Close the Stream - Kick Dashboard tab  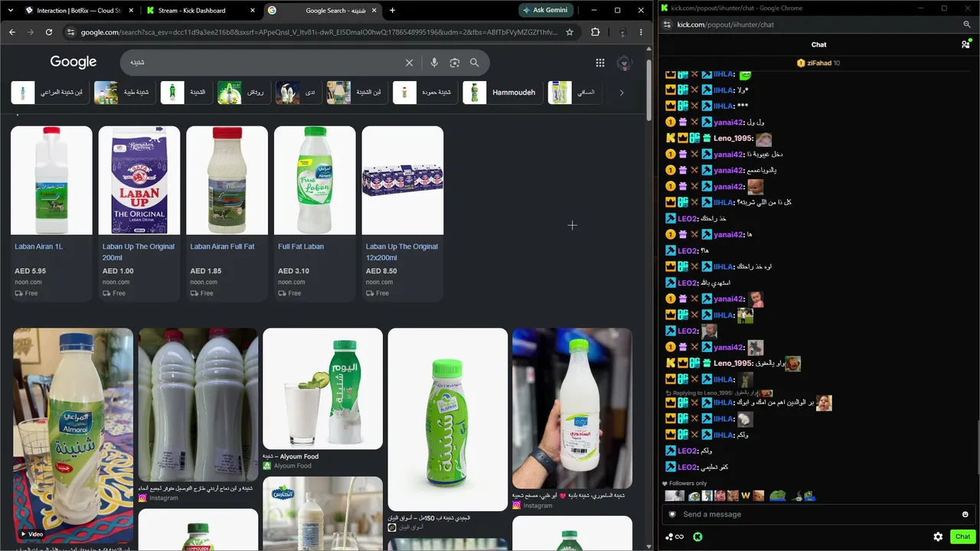click(x=253, y=11)
